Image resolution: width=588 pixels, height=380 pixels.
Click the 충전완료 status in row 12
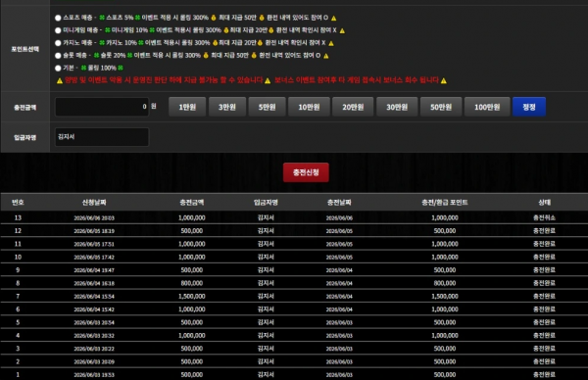click(x=545, y=231)
